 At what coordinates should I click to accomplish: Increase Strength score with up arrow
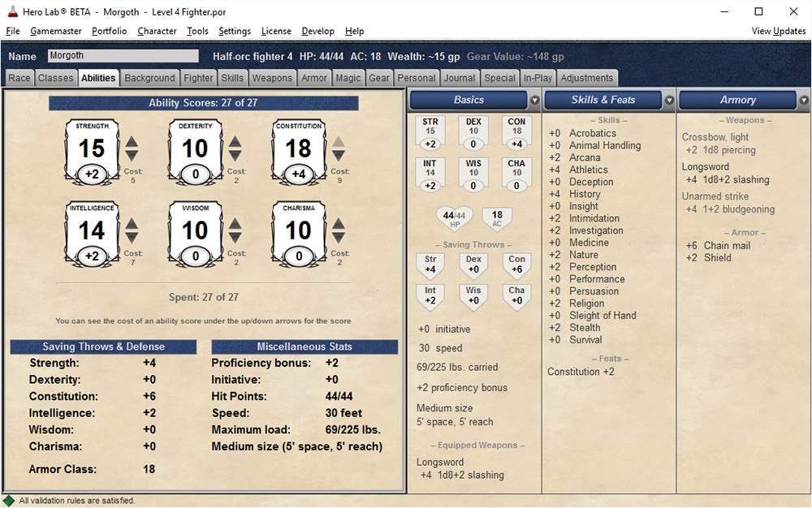point(132,142)
